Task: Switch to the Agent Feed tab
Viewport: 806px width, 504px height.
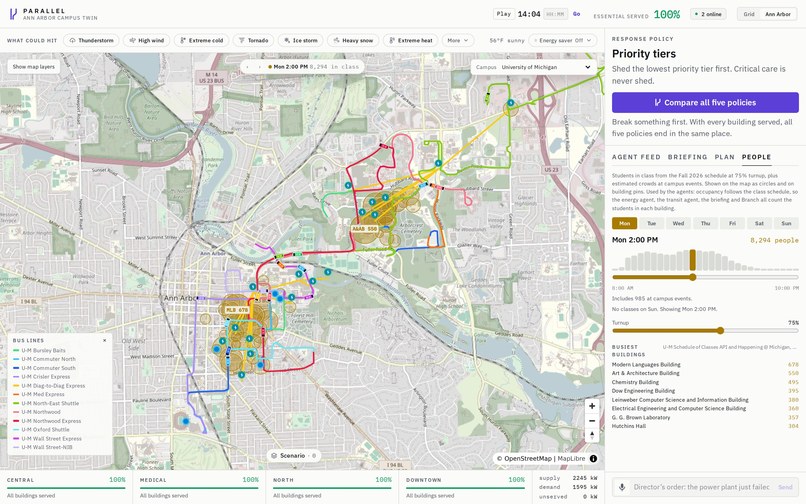Action: (636, 157)
